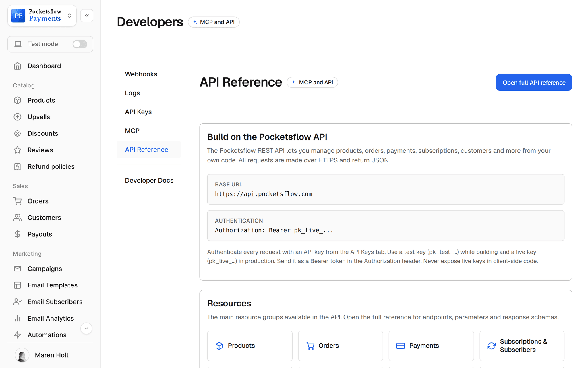Viewport: 588px width, 368px height.
Task: Open Maren Holt's profile avatar
Action: [x=22, y=355]
